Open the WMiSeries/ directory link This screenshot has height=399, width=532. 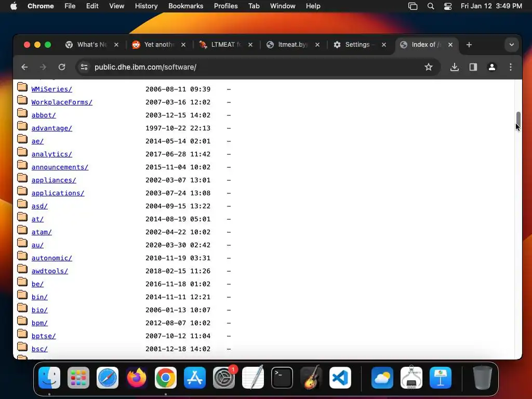(51, 89)
